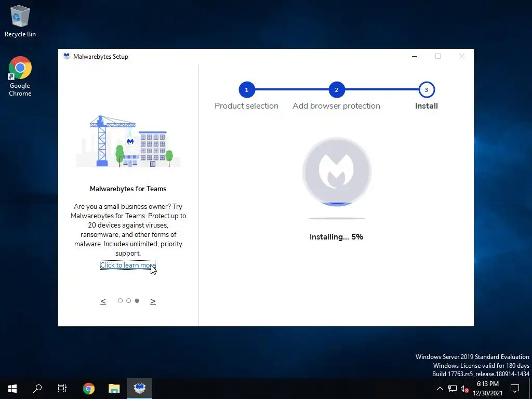Go to the previous carousel slide arrow
The image size is (532, 399).
tap(103, 301)
